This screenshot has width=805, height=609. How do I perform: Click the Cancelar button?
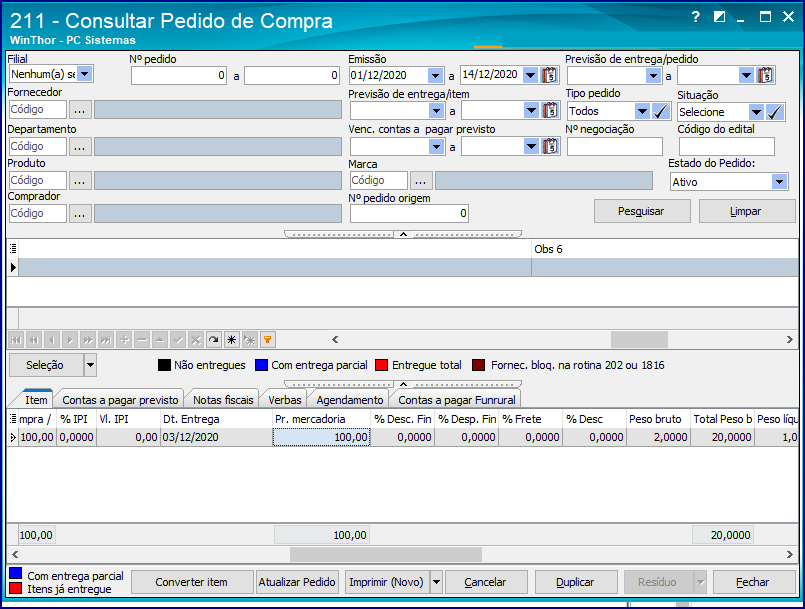(486, 582)
